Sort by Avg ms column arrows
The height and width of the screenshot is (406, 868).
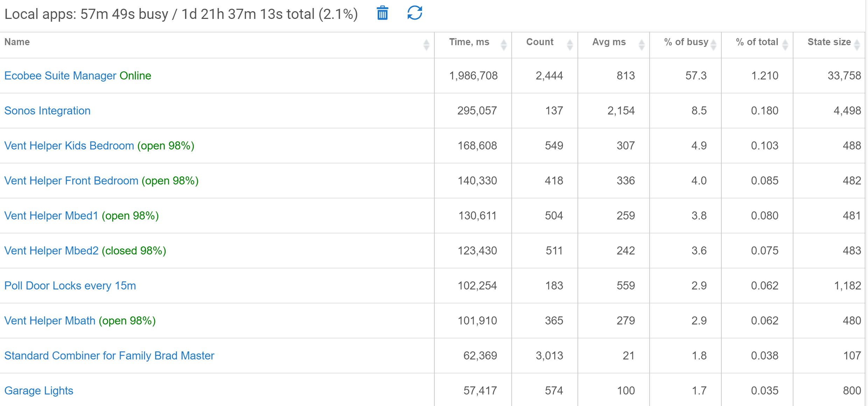click(641, 45)
